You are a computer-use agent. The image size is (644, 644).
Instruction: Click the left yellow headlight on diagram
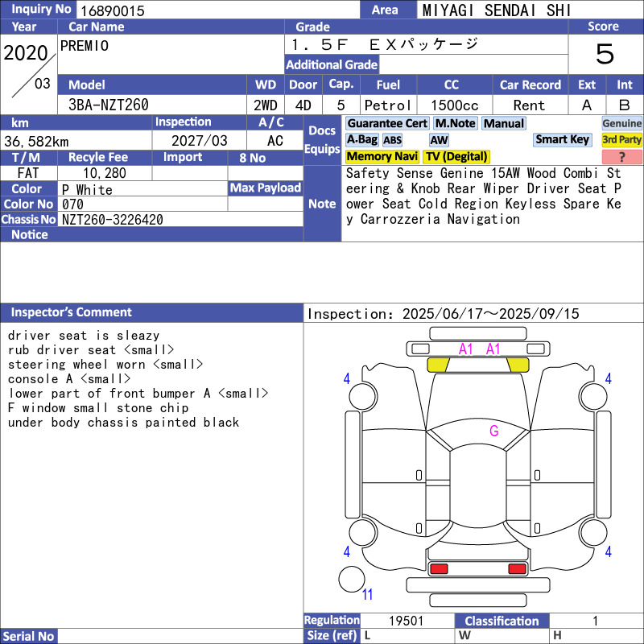(x=438, y=365)
